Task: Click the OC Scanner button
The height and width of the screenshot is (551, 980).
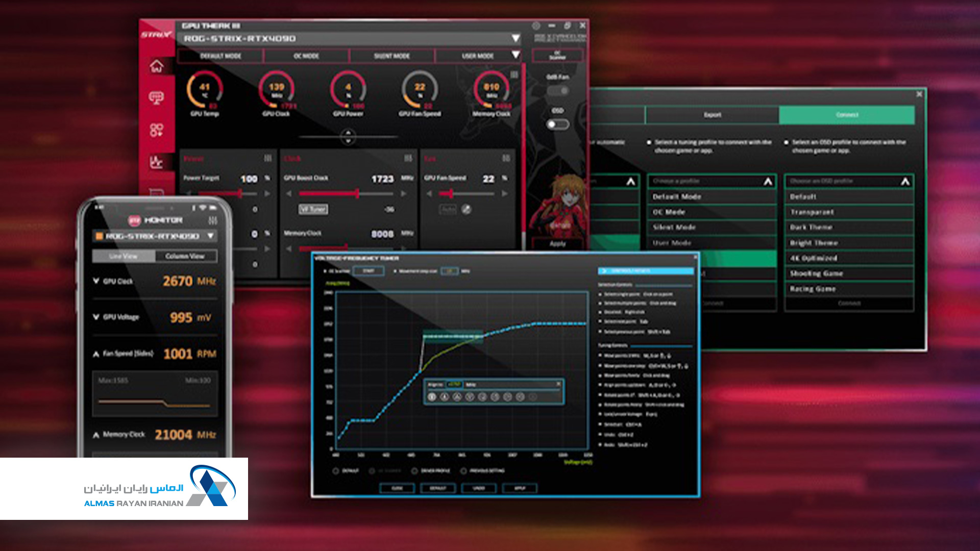Action: 557,55
